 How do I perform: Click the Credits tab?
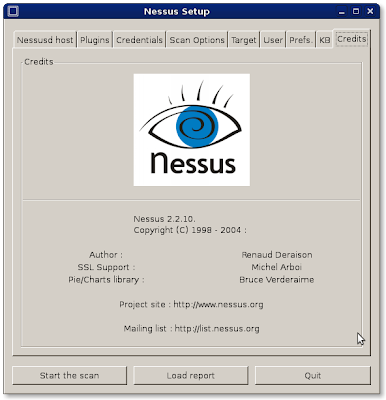pos(352,39)
